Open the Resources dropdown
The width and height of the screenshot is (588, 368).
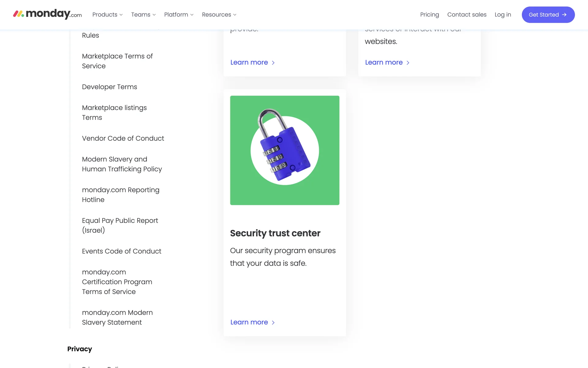219,15
